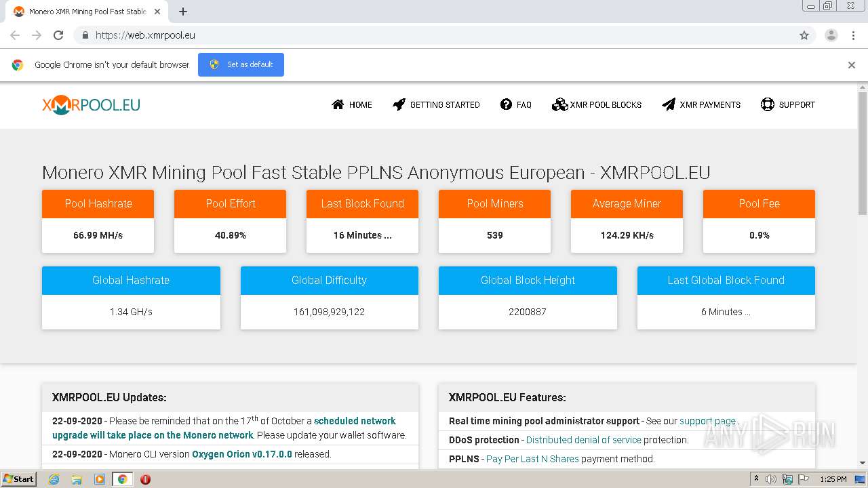Click the Pool Fee 0.9% value

[759, 235]
